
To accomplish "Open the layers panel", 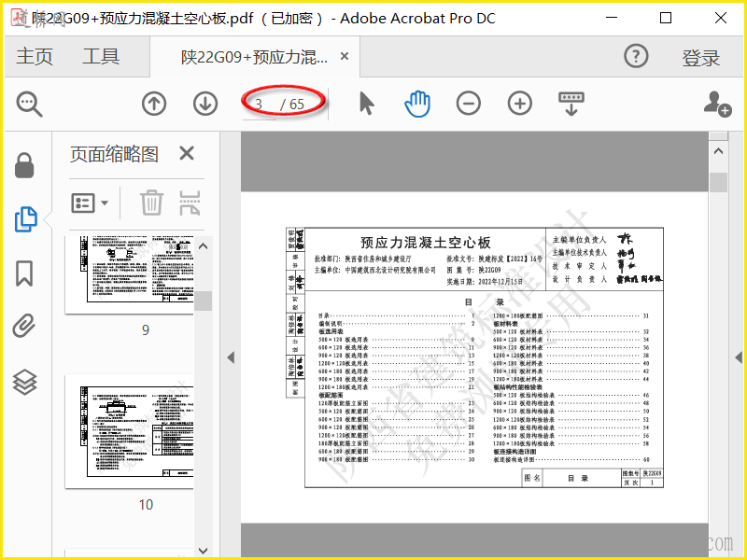I will pyautogui.click(x=24, y=382).
